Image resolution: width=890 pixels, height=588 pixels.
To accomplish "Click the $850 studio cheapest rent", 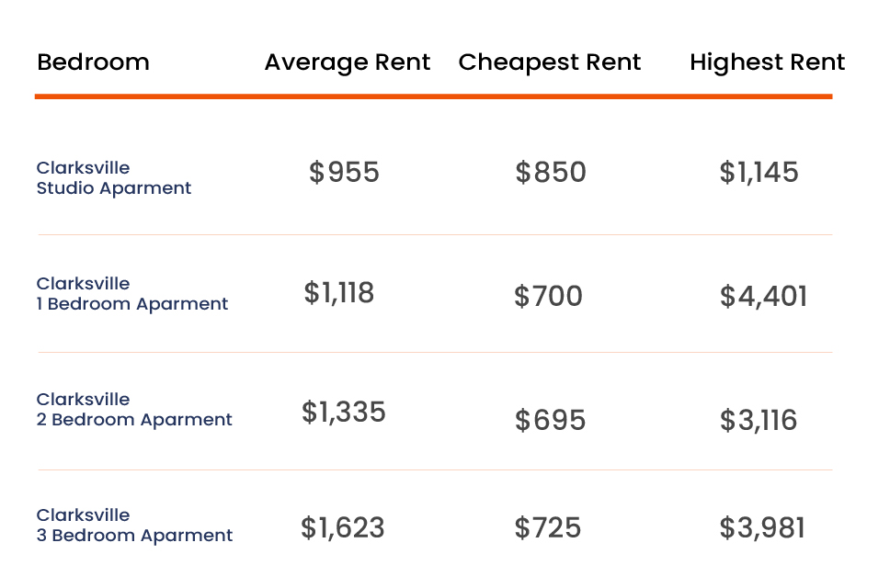I will click(551, 172).
